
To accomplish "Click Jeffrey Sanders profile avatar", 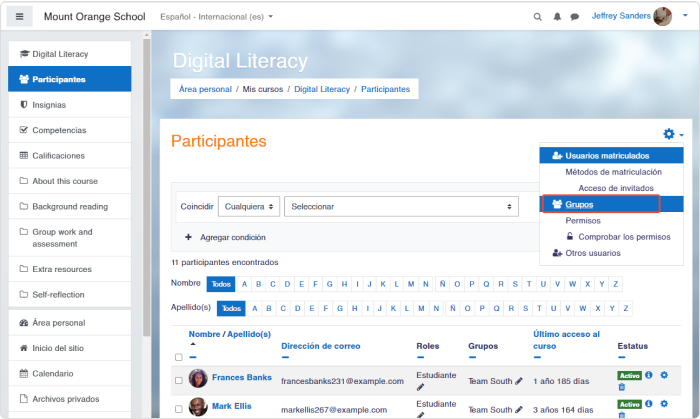I will point(662,16).
